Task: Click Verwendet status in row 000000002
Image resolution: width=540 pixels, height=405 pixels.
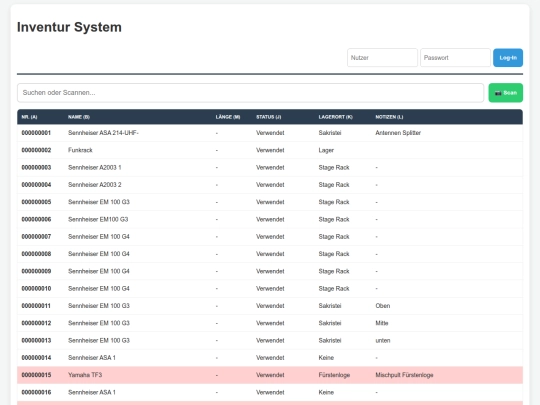Action: click(270, 150)
